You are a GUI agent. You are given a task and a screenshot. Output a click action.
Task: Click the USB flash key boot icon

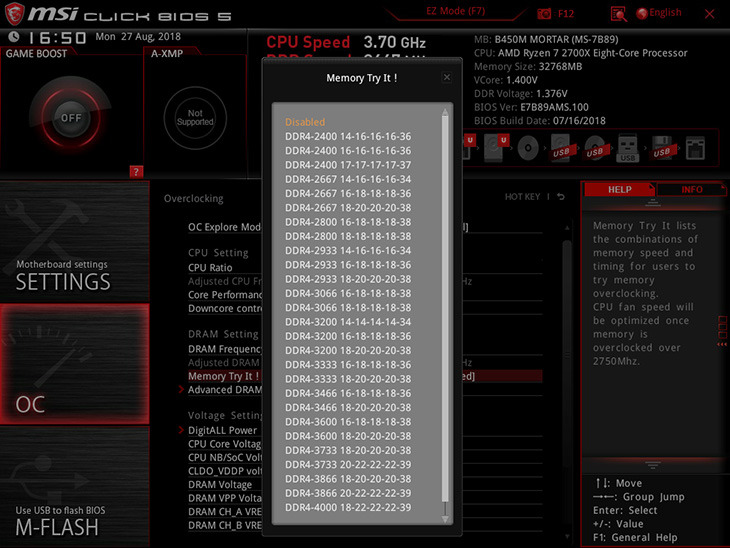click(x=627, y=148)
